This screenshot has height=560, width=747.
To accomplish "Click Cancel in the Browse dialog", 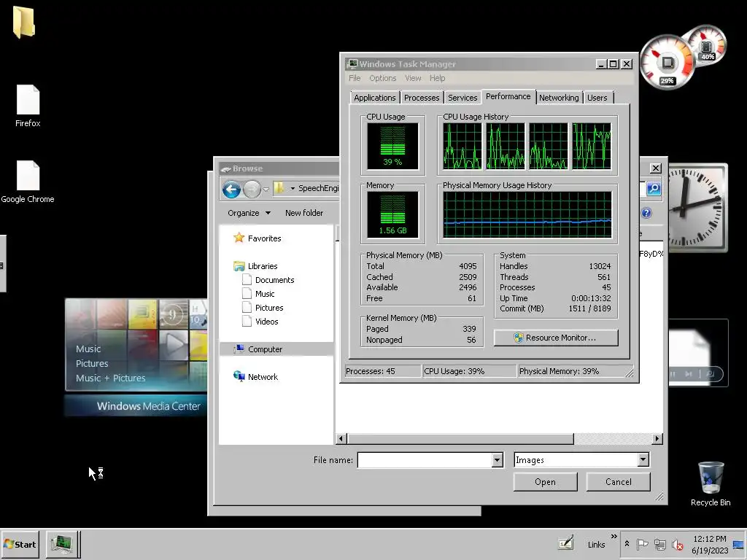I will (618, 482).
